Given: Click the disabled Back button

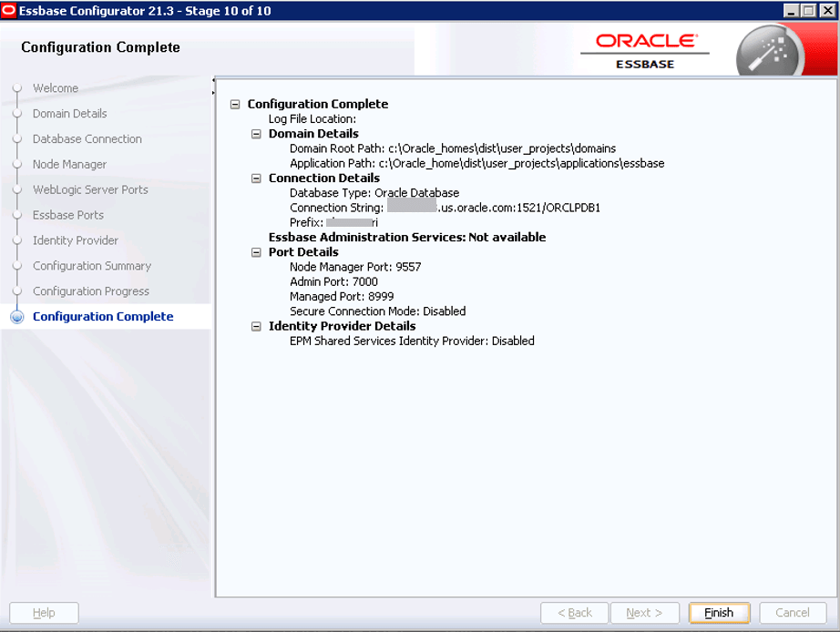Looking at the screenshot, I should pyautogui.click(x=574, y=613).
